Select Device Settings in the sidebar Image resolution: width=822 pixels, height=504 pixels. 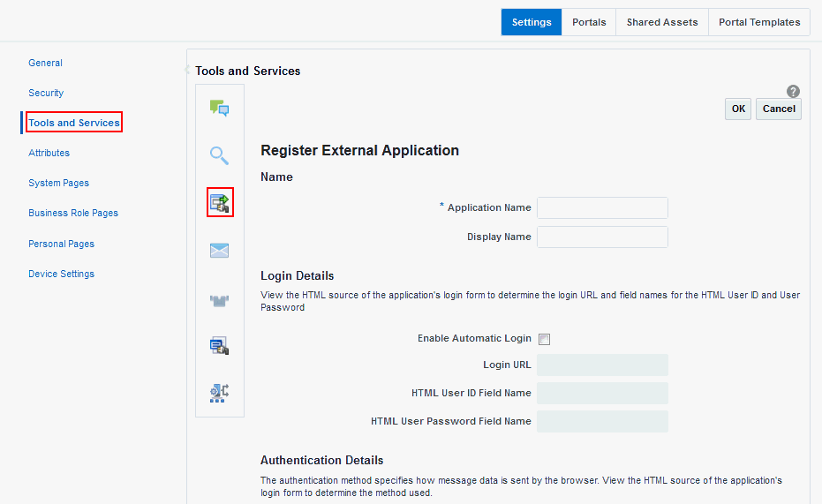61,274
